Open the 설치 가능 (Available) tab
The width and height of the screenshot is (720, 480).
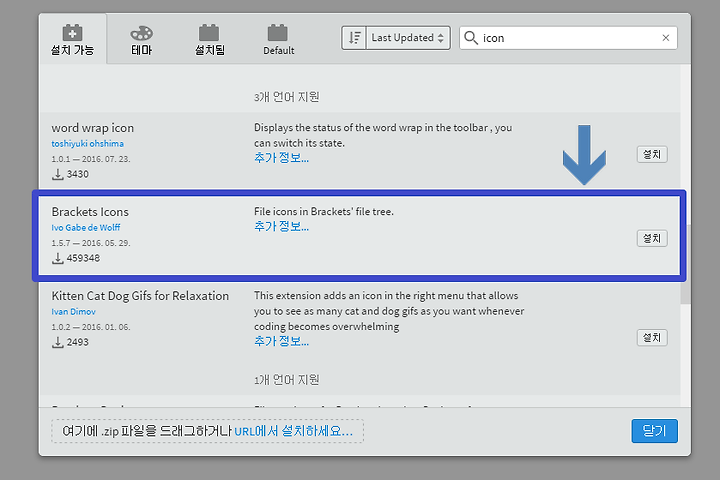point(73,40)
